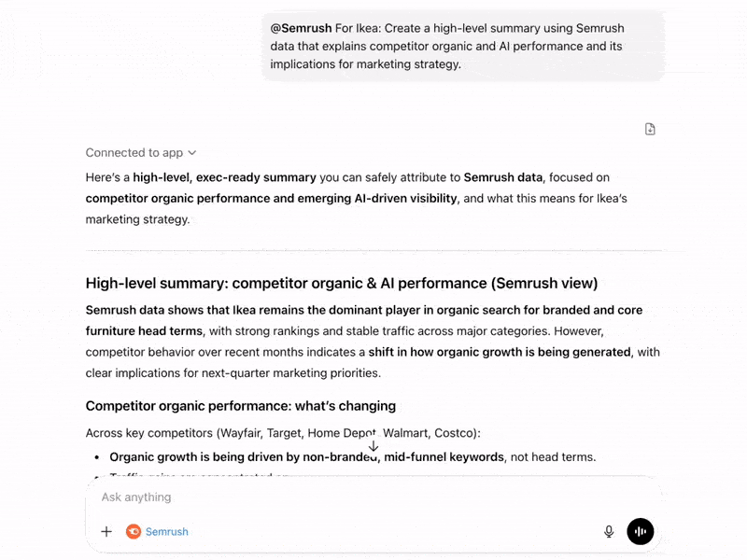Image resolution: width=747 pixels, height=560 pixels.
Task: Expand the chevron beside Connected to app
Action: 192,152
